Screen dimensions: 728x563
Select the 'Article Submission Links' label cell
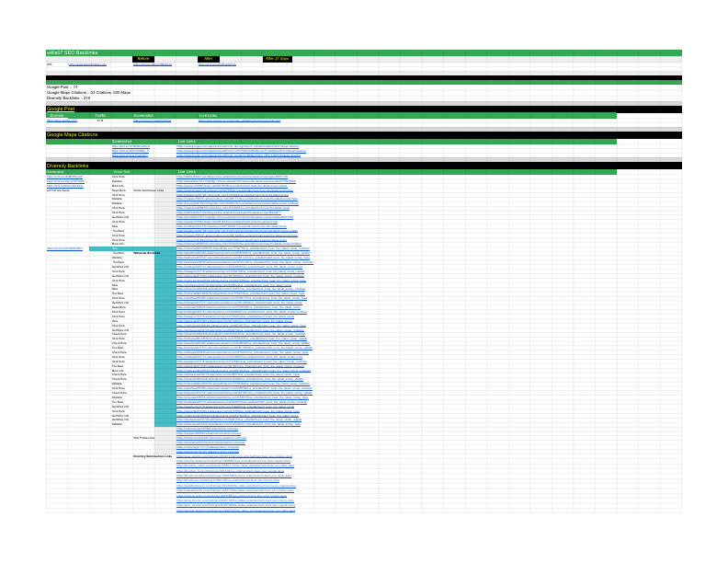tap(149, 190)
